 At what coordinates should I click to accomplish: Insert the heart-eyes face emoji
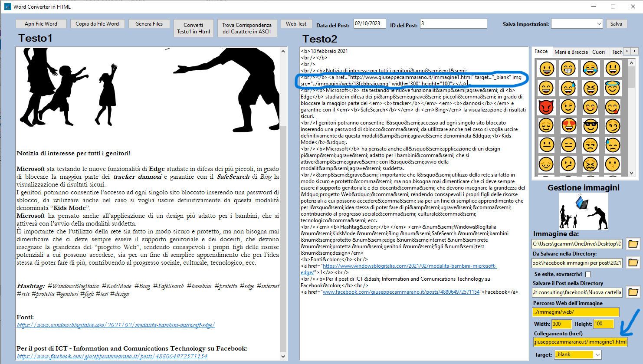pyautogui.click(x=568, y=126)
